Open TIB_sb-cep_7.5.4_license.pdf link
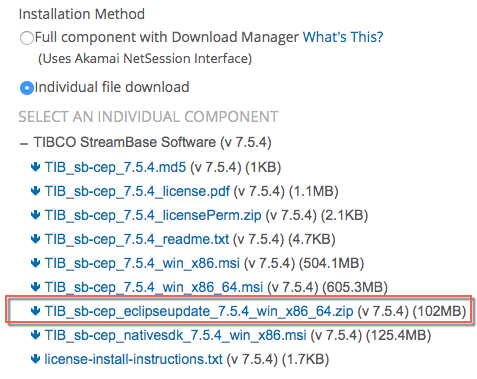 tap(137, 191)
